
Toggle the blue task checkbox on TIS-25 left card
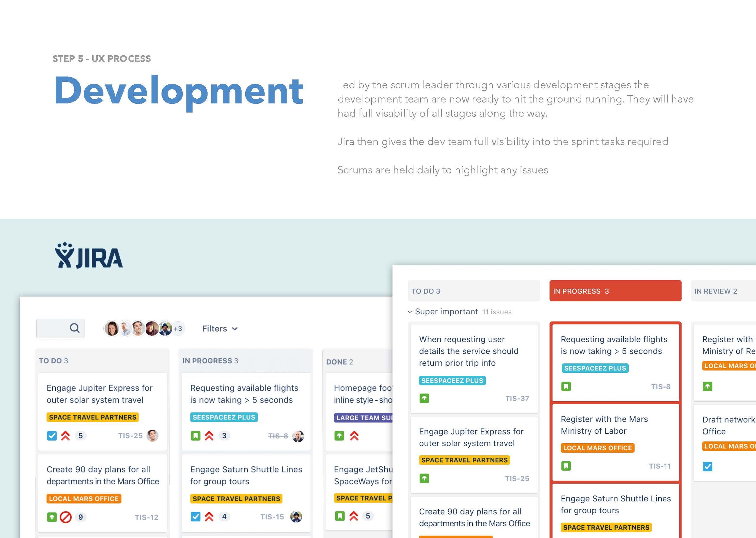coord(52,436)
